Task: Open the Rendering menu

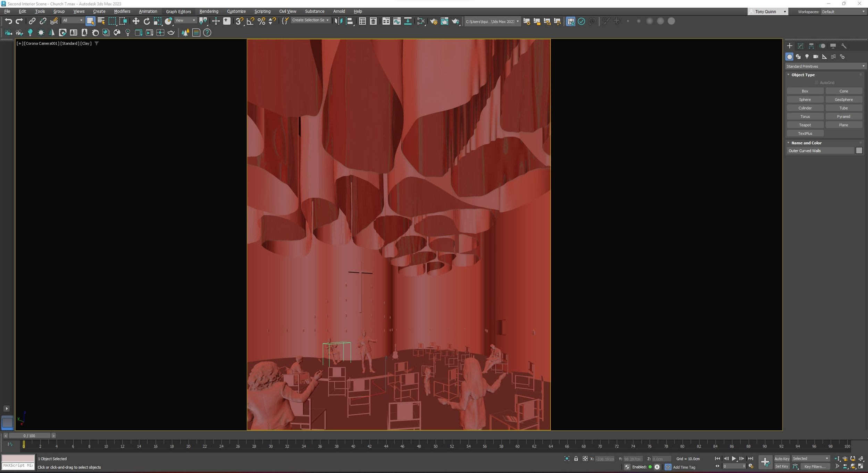Action: [209, 11]
